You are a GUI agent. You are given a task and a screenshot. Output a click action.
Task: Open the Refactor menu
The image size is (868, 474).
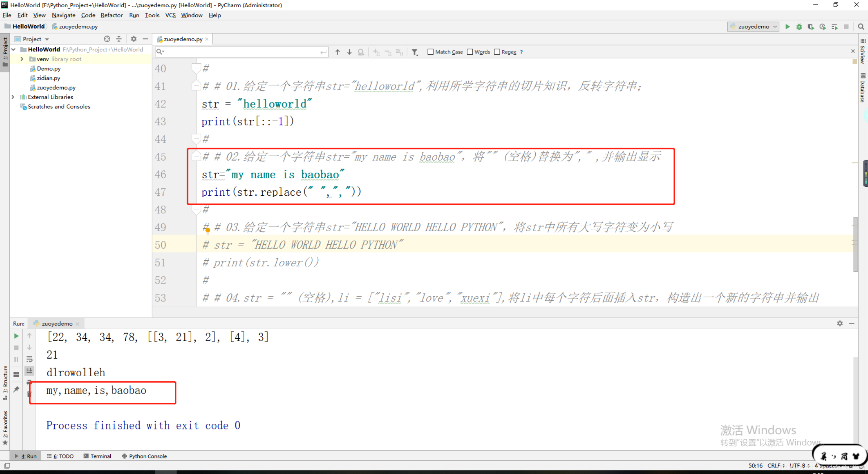coord(111,15)
